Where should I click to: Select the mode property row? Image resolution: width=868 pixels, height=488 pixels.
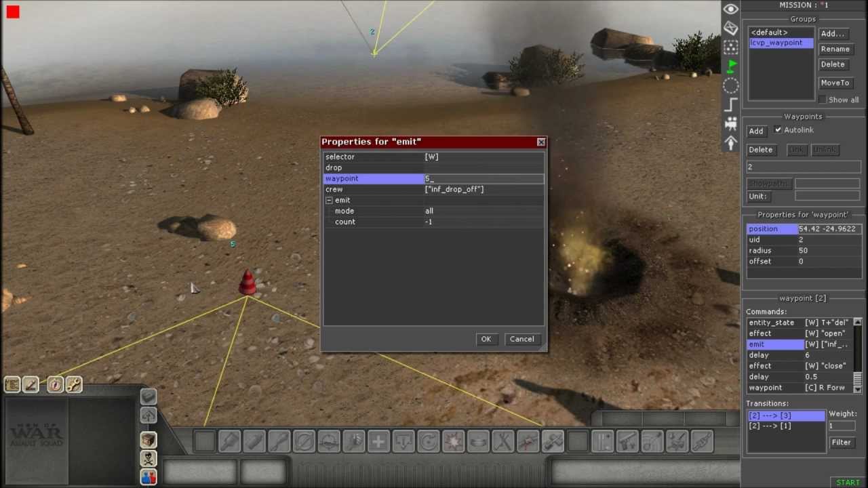433,211
